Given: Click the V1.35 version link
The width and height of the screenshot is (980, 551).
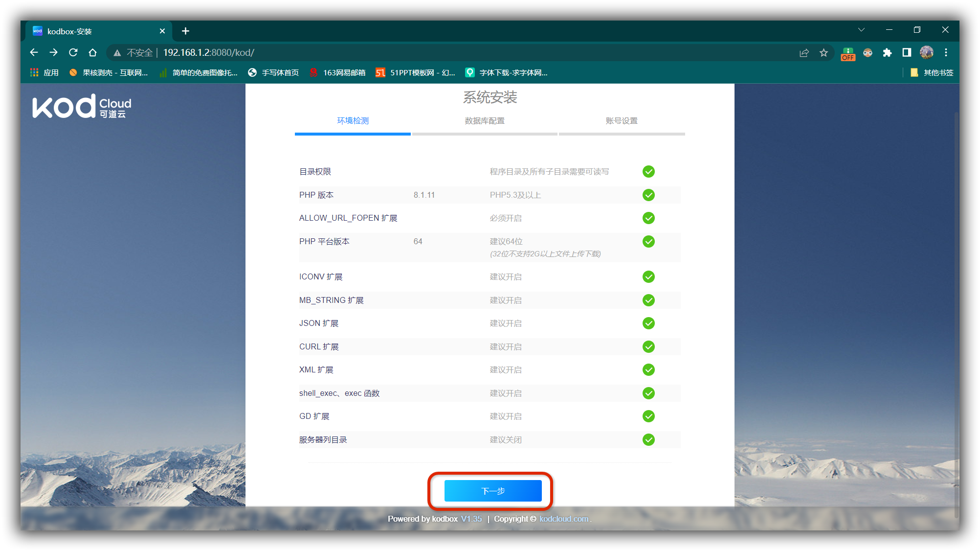Looking at the screenshot, I should pos(471,519).
